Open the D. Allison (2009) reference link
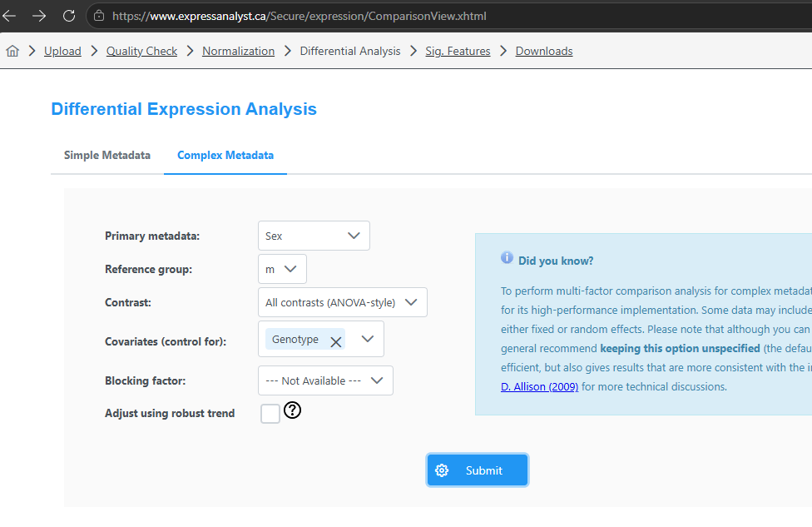812x527 pixels. coord(540,386)
